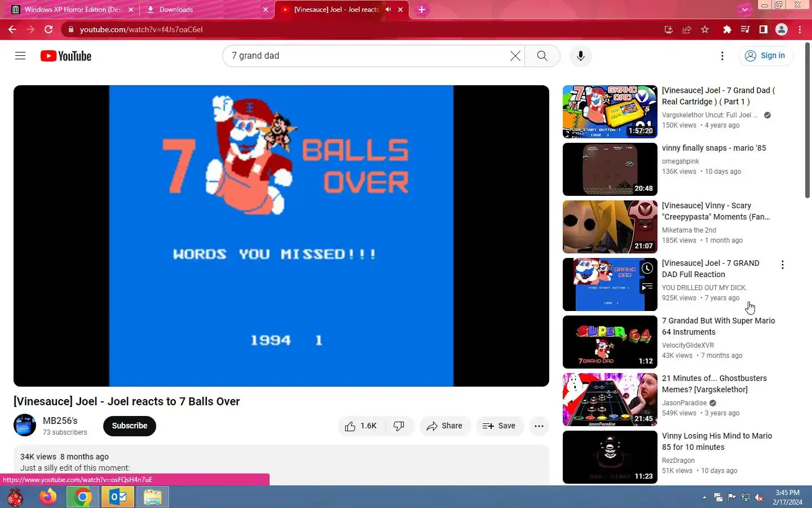This screenshot has width=812, height=508.
Task: Dislike the video with thumbs down
Action: point(399,426)
